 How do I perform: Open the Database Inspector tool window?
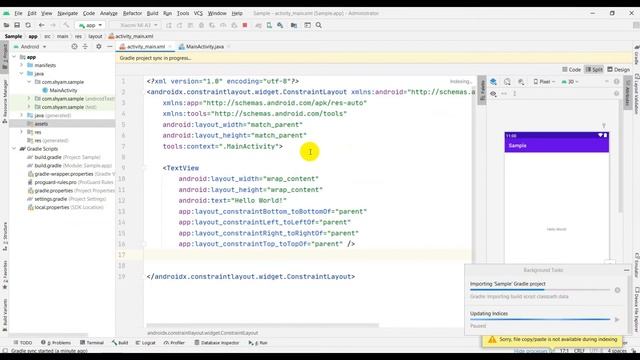pos(217,343)
